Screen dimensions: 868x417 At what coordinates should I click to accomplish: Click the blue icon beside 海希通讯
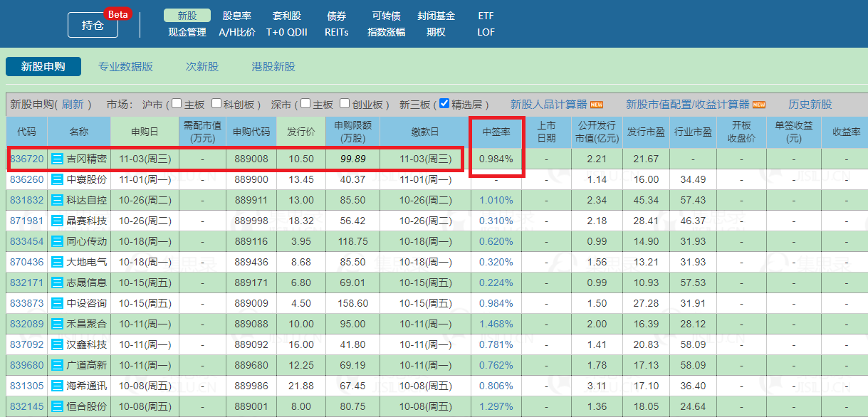click(x=58, y=386)
